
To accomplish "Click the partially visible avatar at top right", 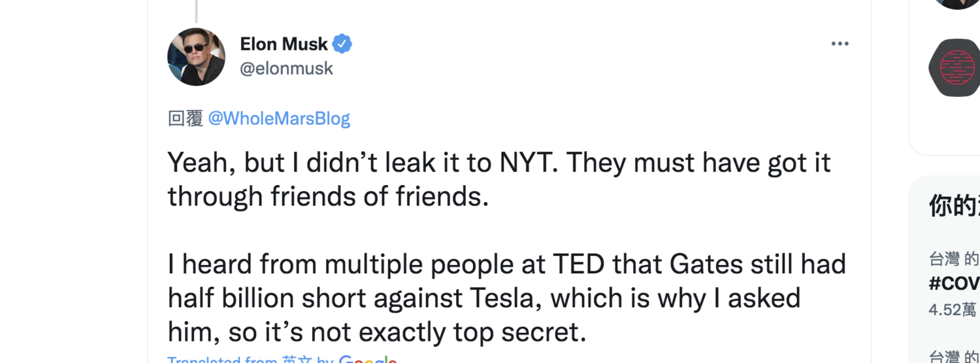I will point(957,4).
